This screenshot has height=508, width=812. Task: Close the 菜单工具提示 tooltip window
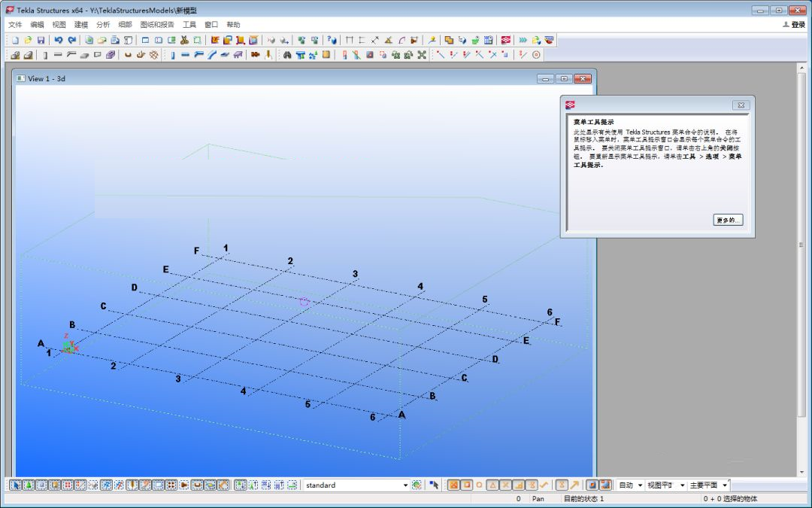pyautogui.click(x=741, y=105)
